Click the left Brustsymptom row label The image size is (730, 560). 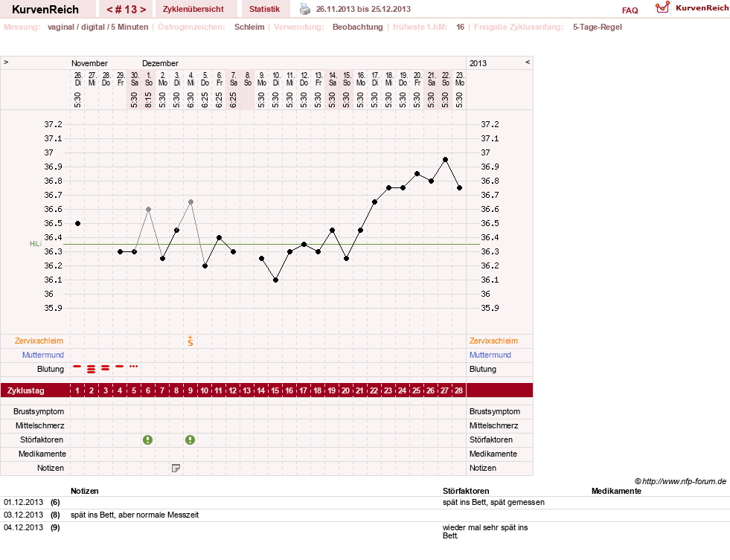(39, 411)
